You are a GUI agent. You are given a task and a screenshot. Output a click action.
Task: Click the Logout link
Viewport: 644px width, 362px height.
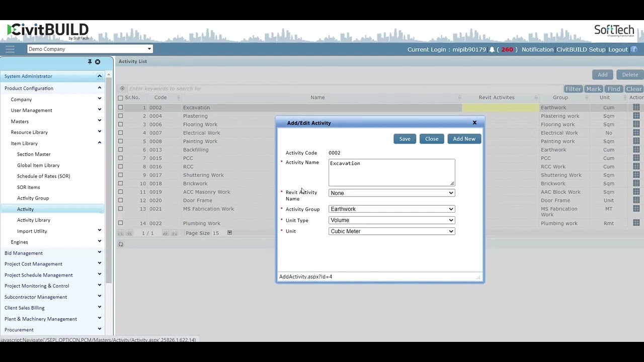click(x=618, y=49)
